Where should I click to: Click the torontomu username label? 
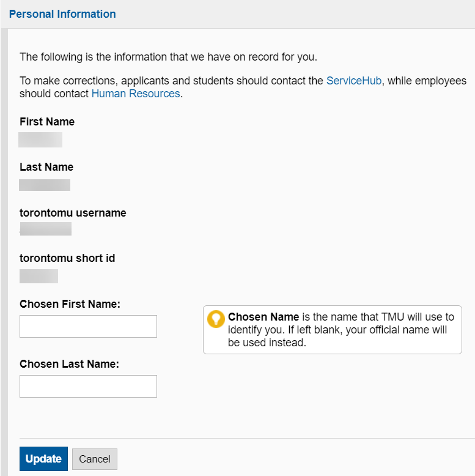pos(73,213)
